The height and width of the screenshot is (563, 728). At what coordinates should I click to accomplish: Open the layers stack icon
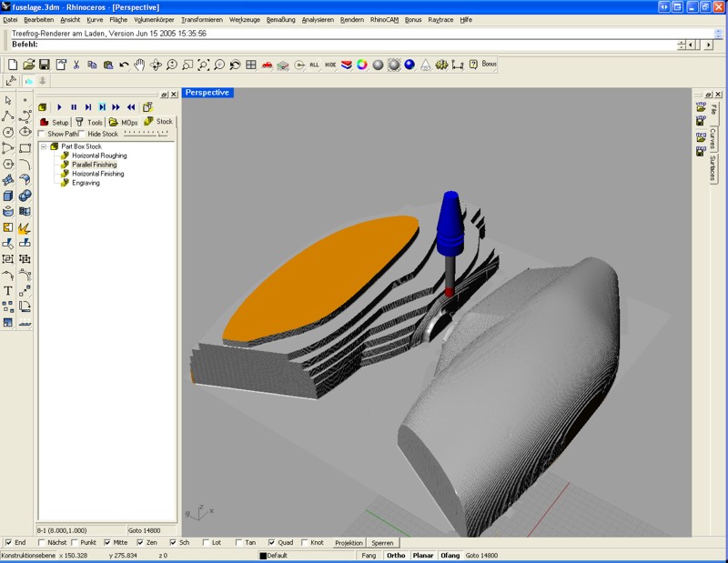click(347, 65)
